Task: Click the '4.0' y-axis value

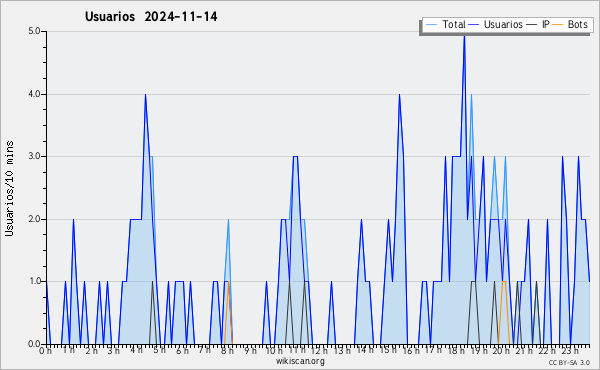Action: click(34, 94)
